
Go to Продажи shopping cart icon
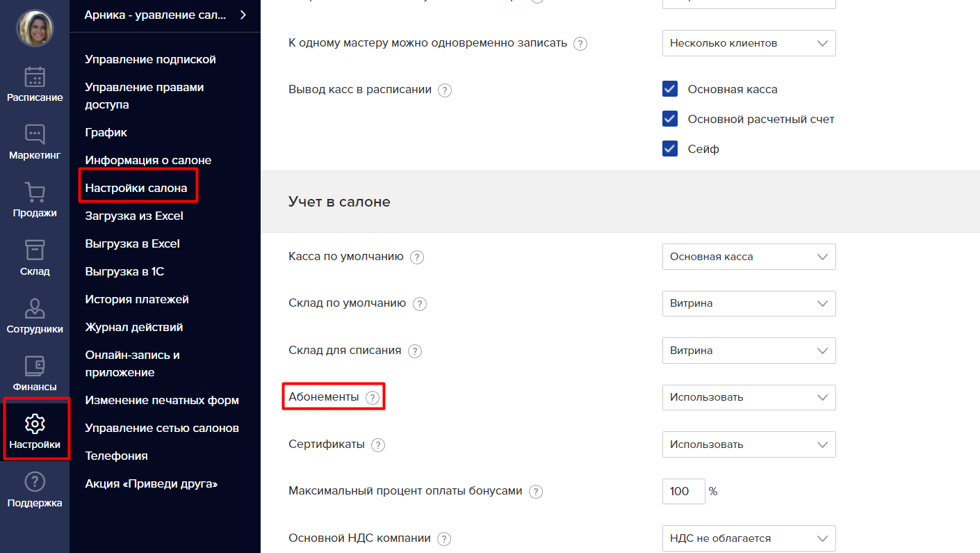pos(35,192)
